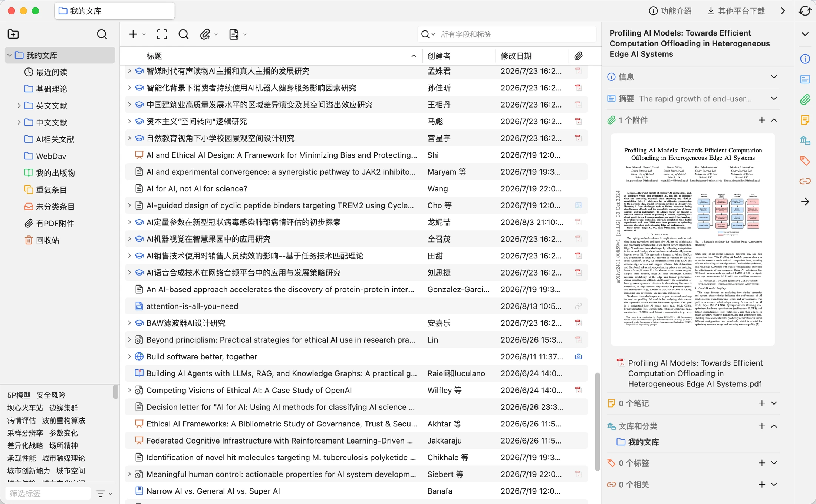Jump to abstract icon in right rail
Image resolution: width=816 pixels, height=504 pixels.
point(805,79)
